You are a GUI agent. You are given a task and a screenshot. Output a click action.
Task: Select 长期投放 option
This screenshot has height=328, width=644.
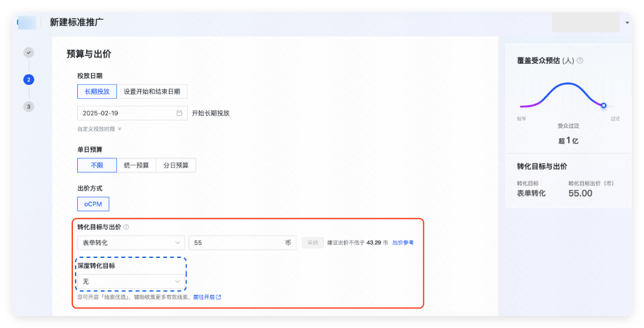coord(97,92)
